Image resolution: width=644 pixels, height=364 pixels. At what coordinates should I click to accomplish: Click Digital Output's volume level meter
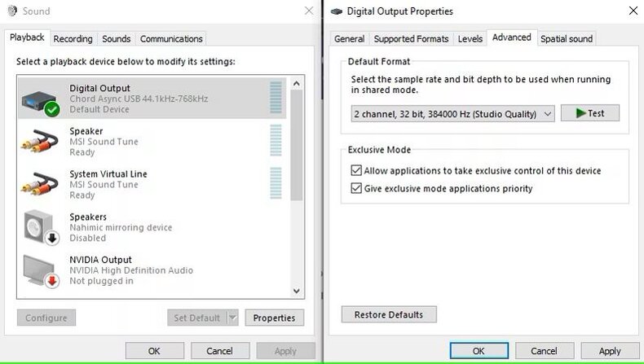[276, 98]
